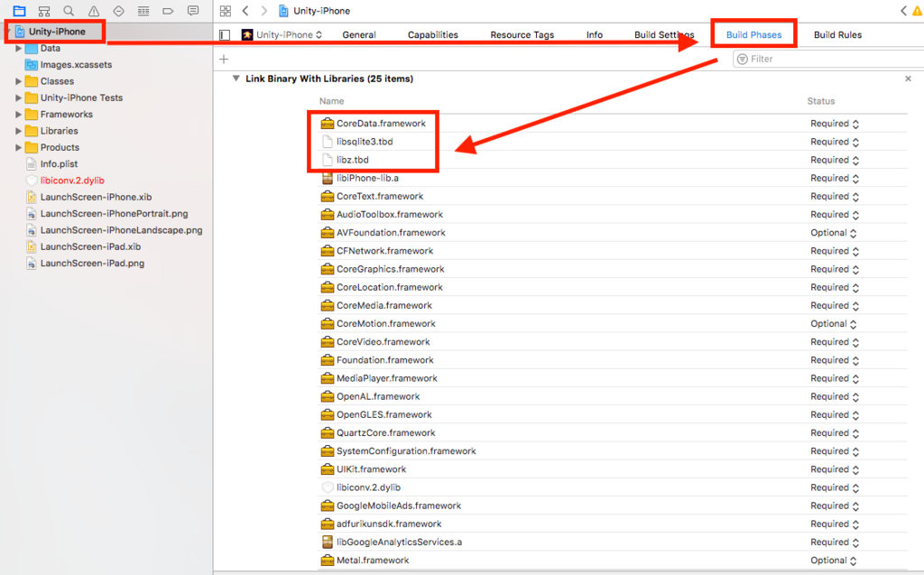924x575 pixels.
Task: Switch to the General tab
Action: [359, 35]
